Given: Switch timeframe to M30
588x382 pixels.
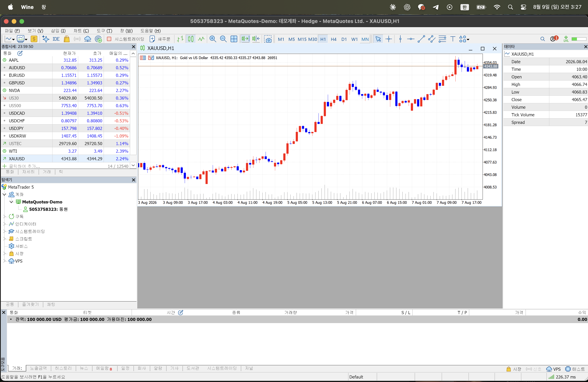Looking at the screenshot, I should [x=312, y=39].
